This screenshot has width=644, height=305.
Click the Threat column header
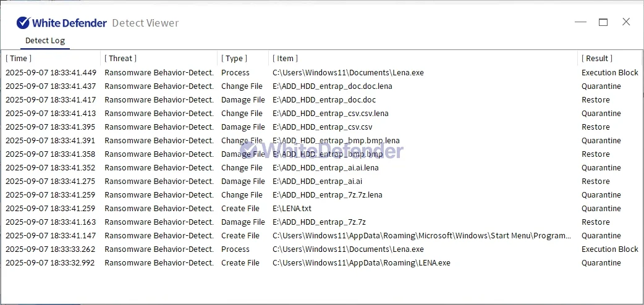pos(120,58)
